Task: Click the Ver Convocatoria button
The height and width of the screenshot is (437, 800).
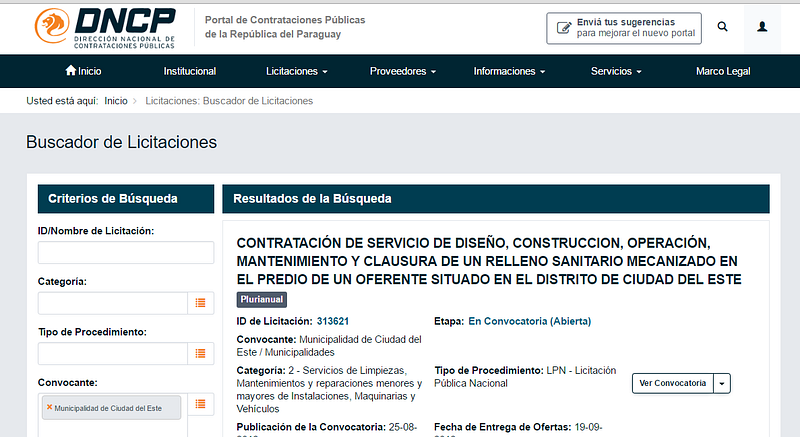Action: click(672, 383)
